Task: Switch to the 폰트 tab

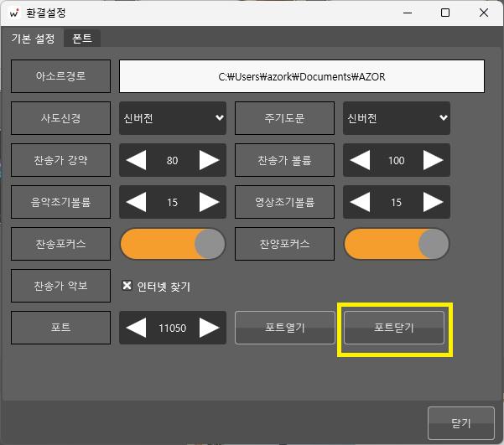Action: point(82,39)
